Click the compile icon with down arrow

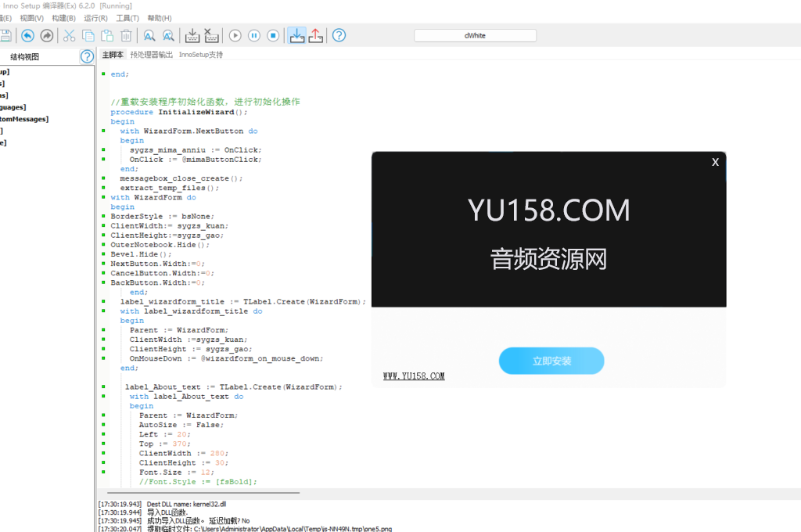(x=192, y=35)
